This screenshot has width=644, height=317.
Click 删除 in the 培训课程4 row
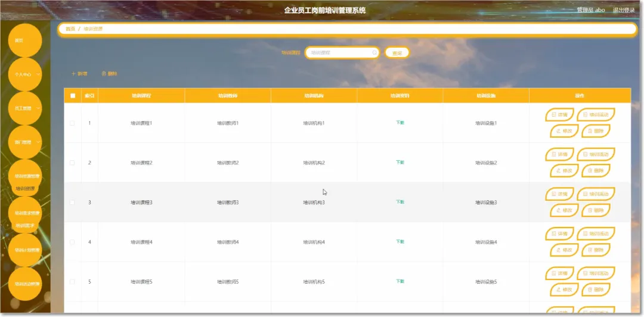(x=596, y=250)
